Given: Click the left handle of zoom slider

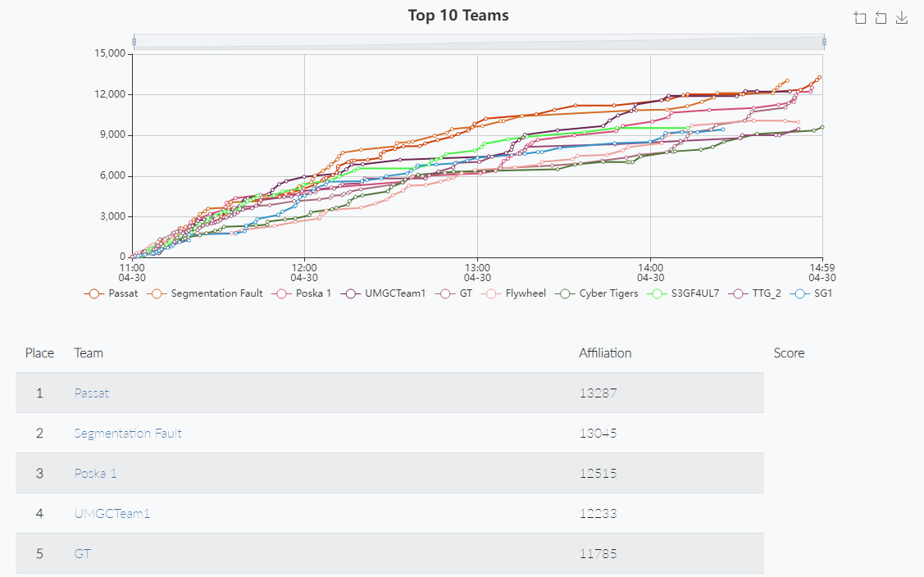Looking at the screenshot, I should [134, 42].
